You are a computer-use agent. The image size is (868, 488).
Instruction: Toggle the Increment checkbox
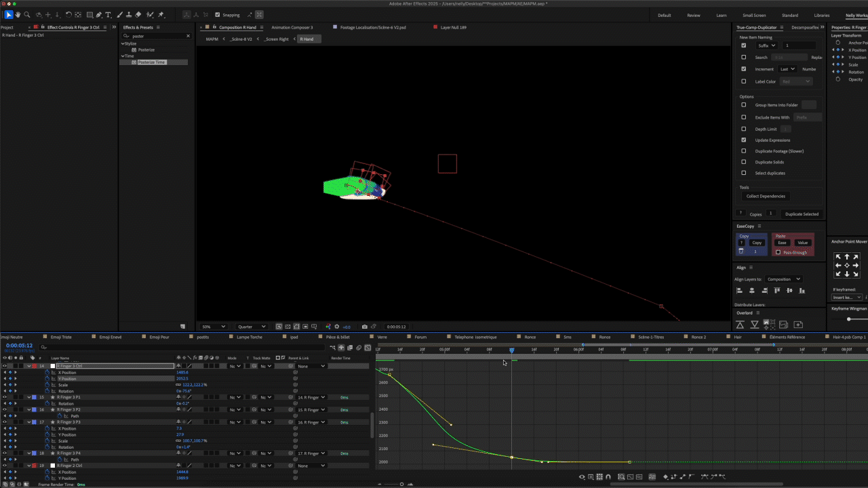click(743, 68)
